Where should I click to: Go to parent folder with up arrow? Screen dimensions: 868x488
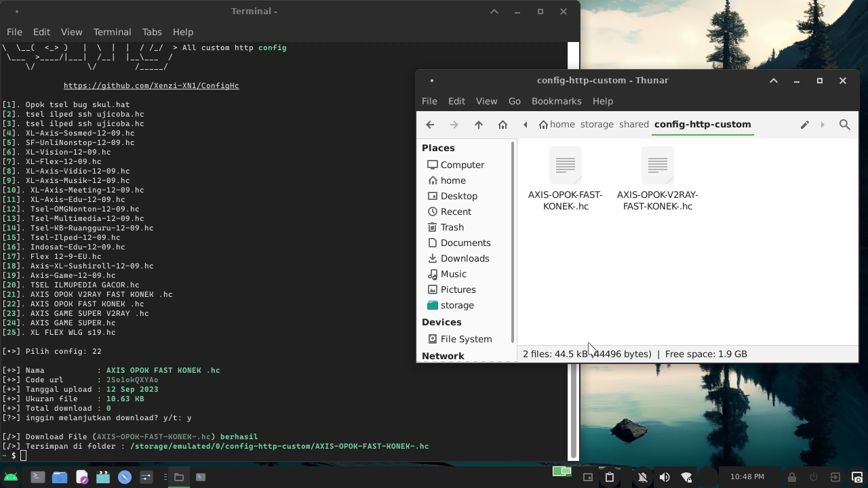479,125
